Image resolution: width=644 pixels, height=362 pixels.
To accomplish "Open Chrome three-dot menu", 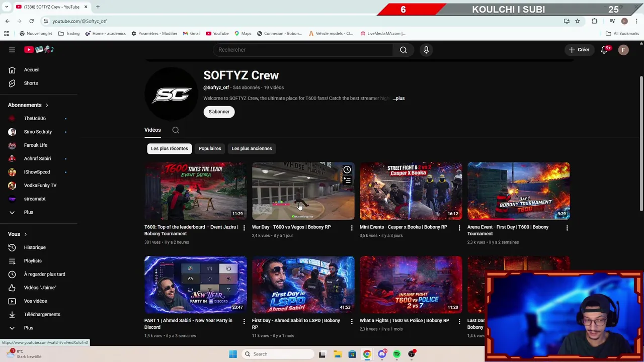I will (636, 21).
